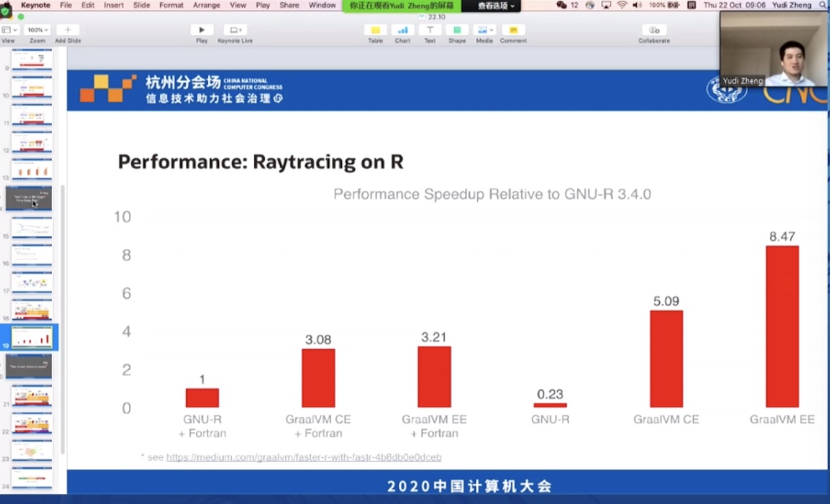The width and height of the screenshot is (830, 504).
Task: Select slide 13 thumbnail in navigator
Action: click(x=32, y=170)
